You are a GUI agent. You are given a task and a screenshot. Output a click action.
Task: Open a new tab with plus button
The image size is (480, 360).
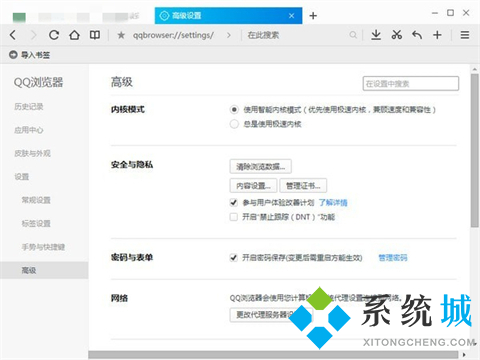coord(313,16)
